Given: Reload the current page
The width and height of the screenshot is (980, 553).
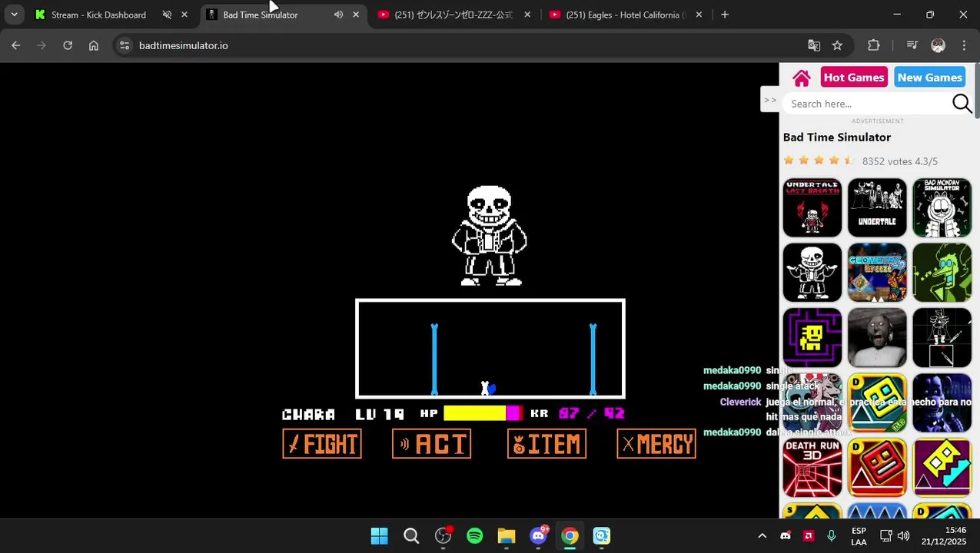Looking at the screenshot, I should (68, 45).
